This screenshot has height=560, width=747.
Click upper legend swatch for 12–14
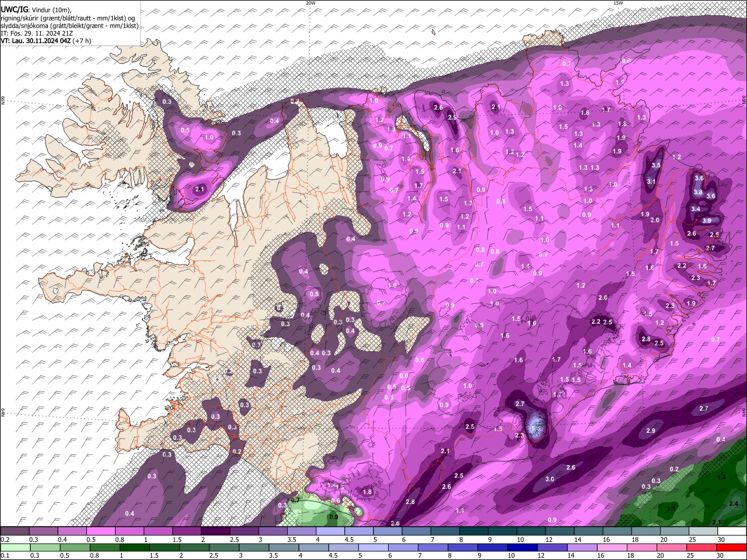[560, 531]
